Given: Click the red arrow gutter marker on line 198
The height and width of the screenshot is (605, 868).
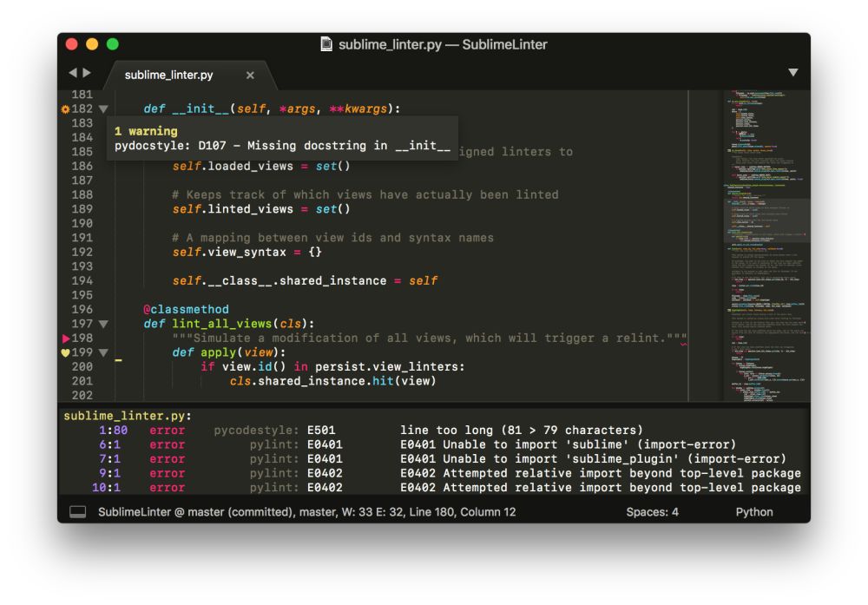Looking at the screenshot, I should click(66, 339).
